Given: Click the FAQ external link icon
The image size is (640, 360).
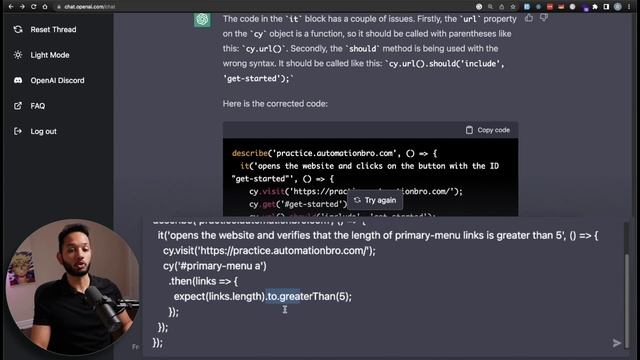Looking at the screenshot, I should coord(18,106).
